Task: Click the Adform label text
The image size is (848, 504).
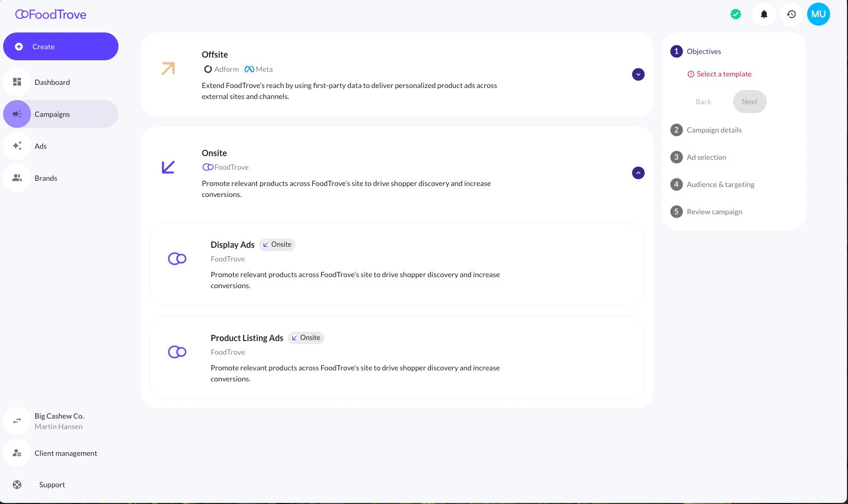Action: 226,69
